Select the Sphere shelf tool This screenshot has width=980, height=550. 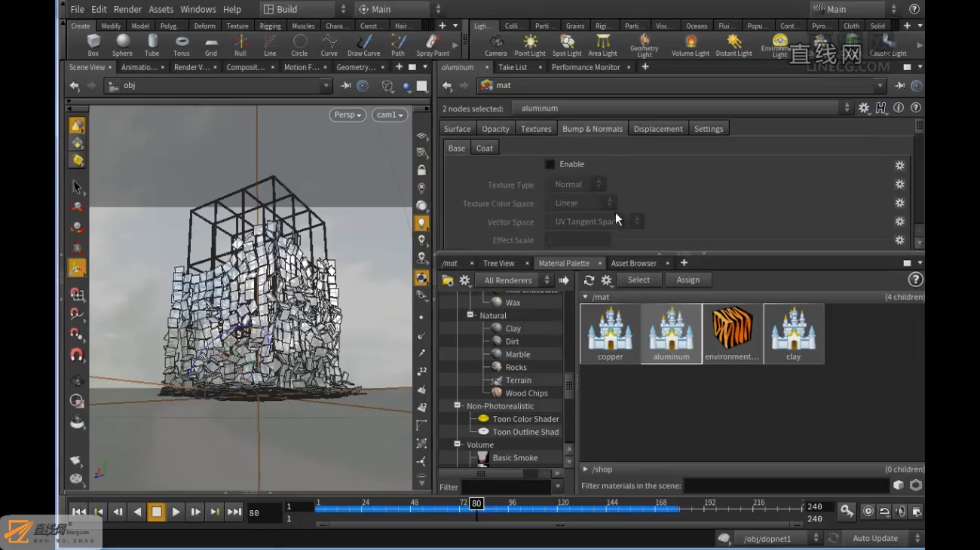pos(122,45)
